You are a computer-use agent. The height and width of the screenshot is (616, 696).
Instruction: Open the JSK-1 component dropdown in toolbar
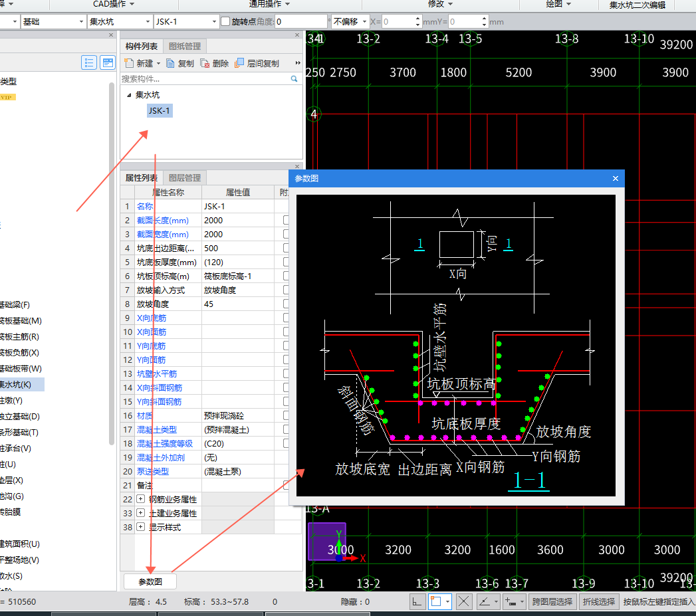pyautogui.click(x=214, y=22)
